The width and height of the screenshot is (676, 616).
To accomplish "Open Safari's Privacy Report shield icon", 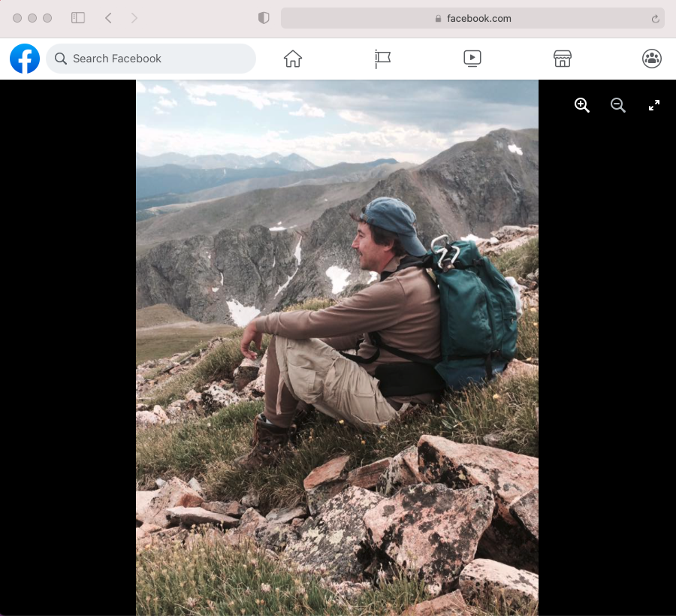I will tap(264, 17).
